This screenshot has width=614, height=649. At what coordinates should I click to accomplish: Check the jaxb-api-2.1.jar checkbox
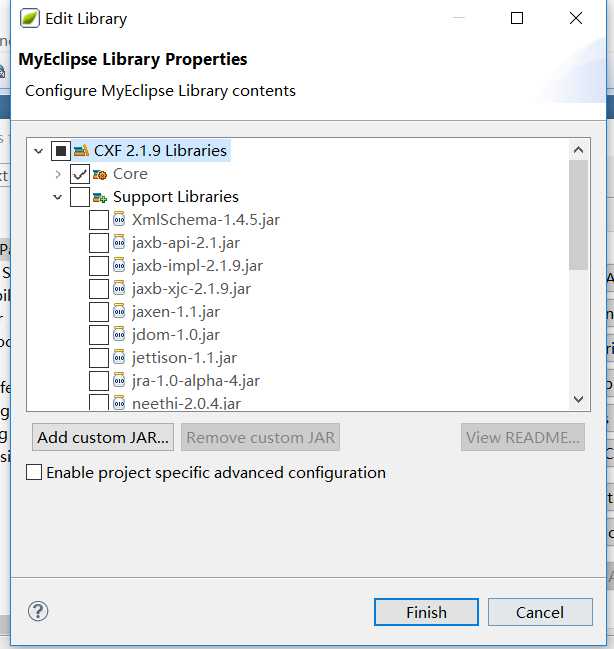(99, 243)
